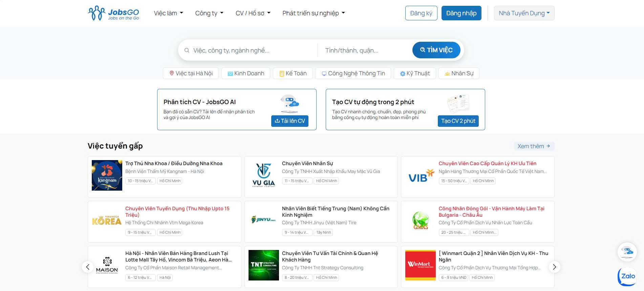Select the Kế Toán quick filter
The width and height of the screenshot is (644, 291).
point(293,73)
